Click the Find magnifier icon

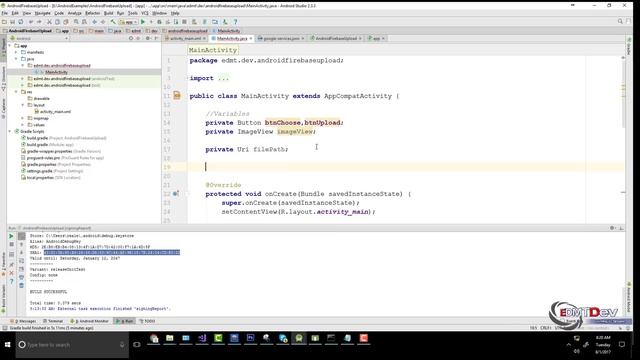[76, 22]
